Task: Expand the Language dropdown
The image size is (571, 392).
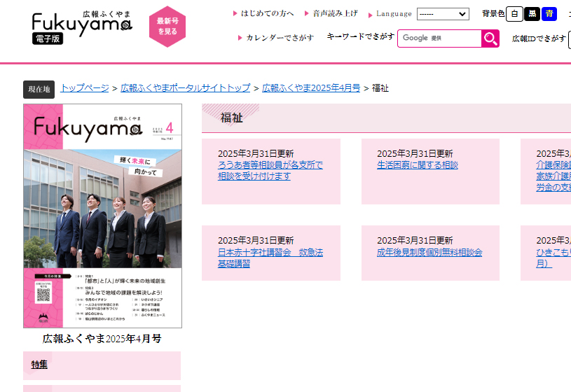Action: 443,14
